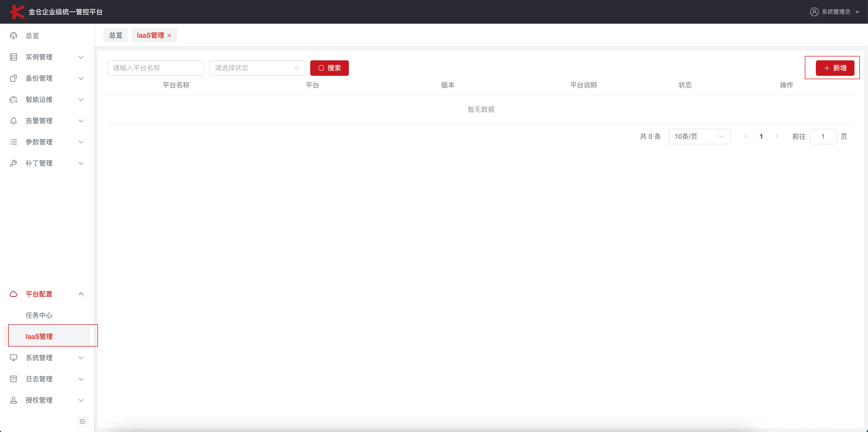Expand the 日志管理 menu section
This screenshot has height=432, width=868.
click(81, 379)
